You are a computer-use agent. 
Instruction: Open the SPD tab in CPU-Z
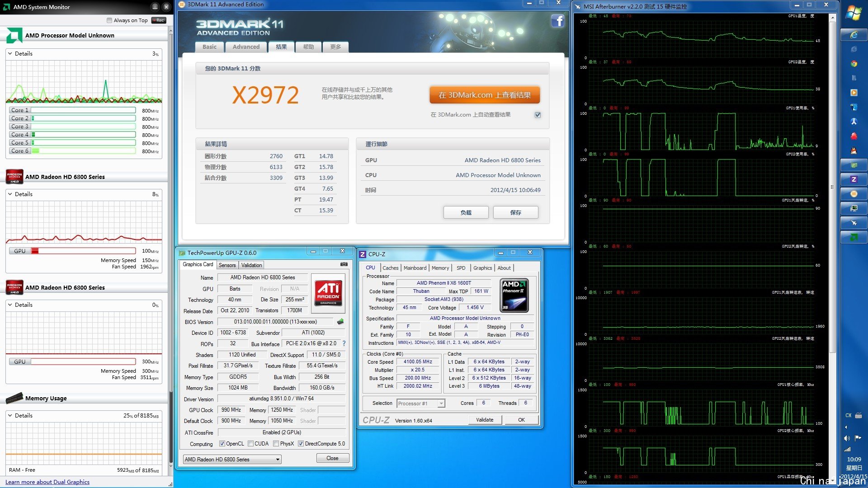[461, 268]
